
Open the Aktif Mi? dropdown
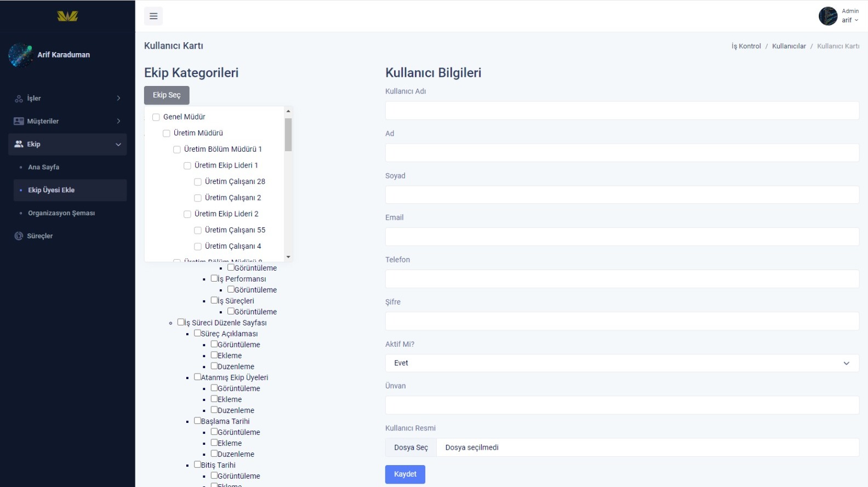(621, 363)
